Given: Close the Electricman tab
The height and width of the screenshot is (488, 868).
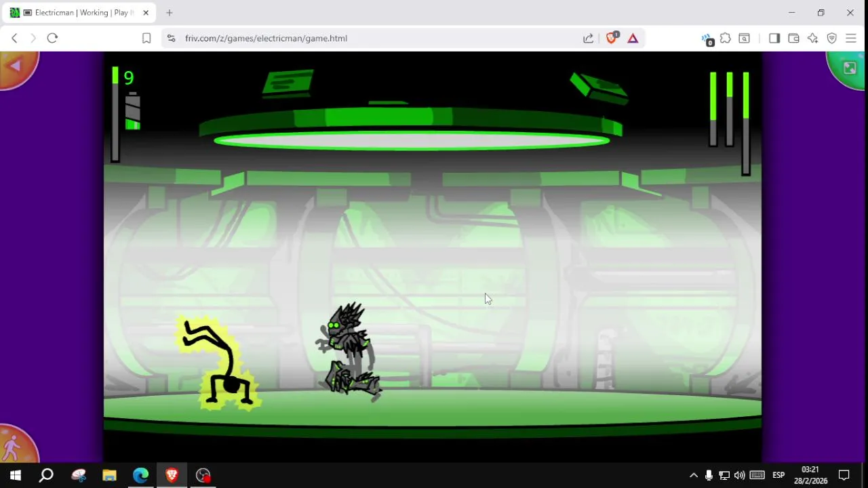Looking at the screenshot, I should [145, 13].
